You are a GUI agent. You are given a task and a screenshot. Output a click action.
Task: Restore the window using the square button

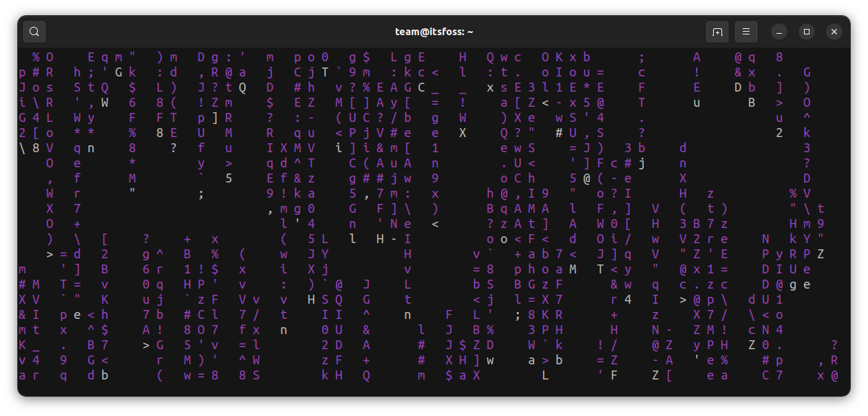(x=806, y=31)
